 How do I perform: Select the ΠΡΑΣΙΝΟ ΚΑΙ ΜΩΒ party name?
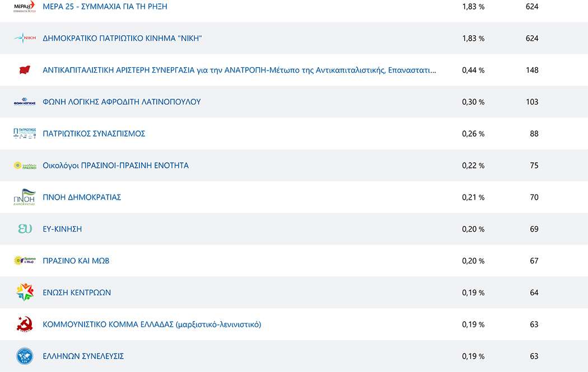coord(76,261)
